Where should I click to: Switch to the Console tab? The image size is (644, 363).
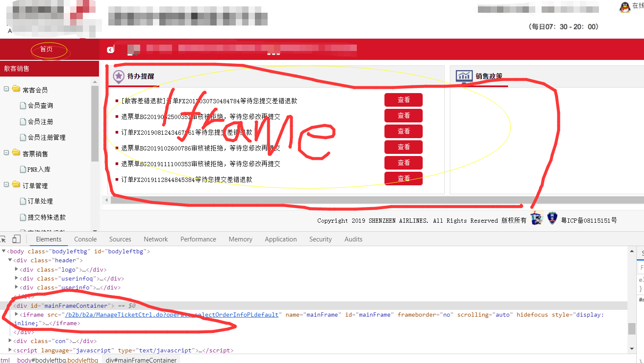point(85,239)
